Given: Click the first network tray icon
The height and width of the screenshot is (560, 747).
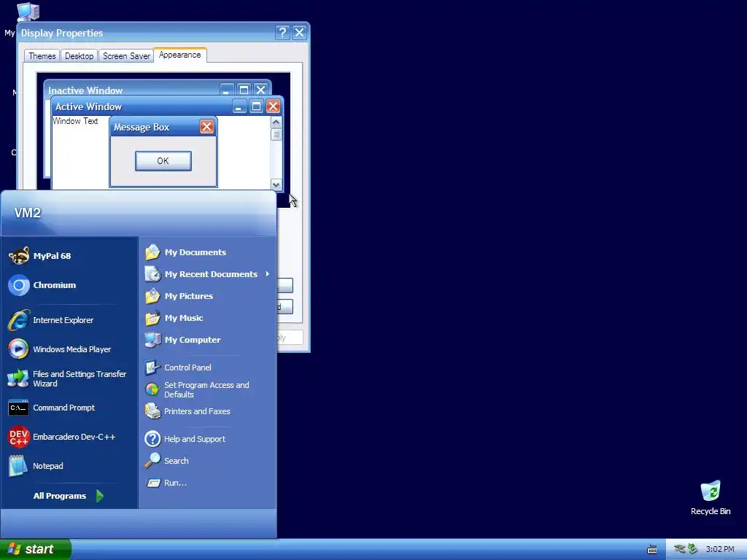Looking at the screenshot, I should click(x=680, y=549).
